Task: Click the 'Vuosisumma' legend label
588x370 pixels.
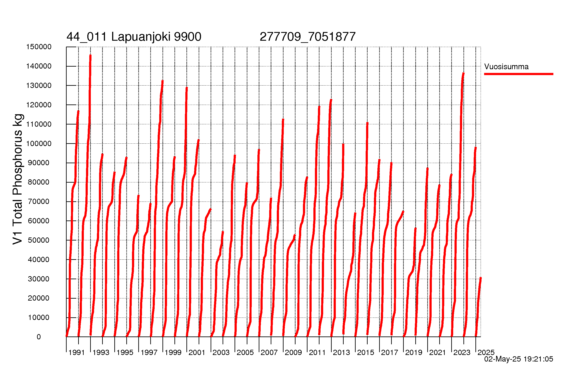Action: [506, 67]
